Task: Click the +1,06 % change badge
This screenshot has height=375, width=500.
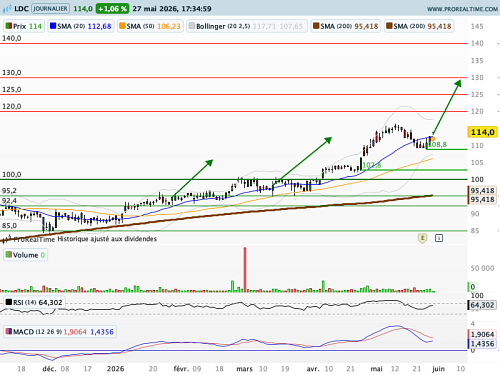Action: (x=112, y=9)
